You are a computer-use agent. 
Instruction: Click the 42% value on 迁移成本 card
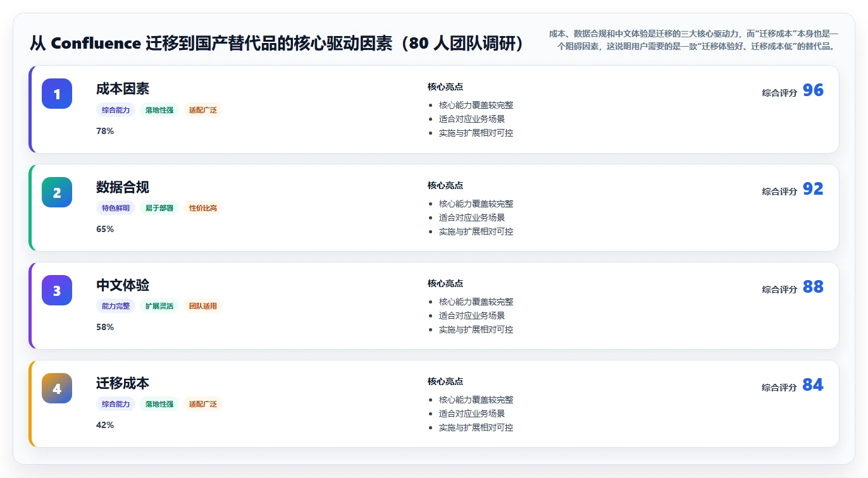click(x=105, y=425)
